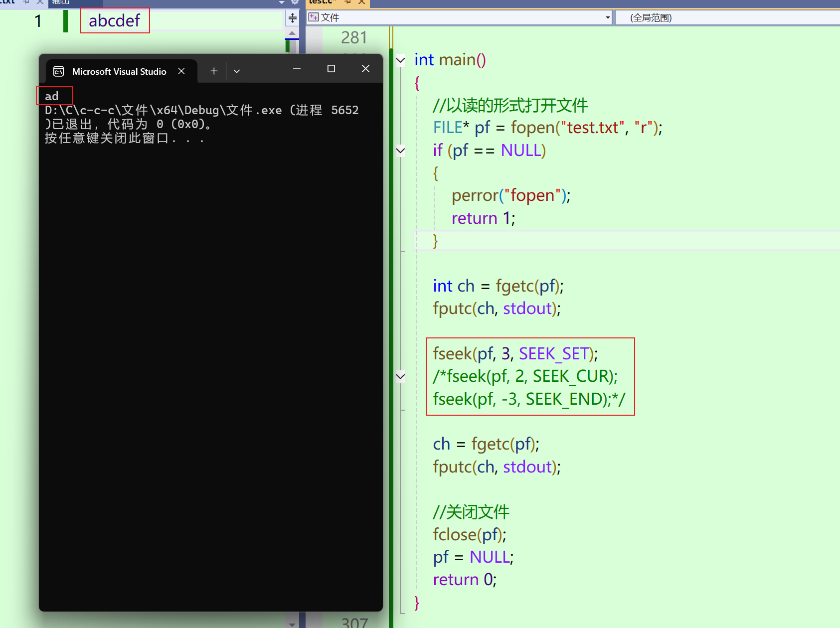Screen dimensions: 840x628
Task: Click the text abcdef in test.txt
Action: [x=114, y=21]
